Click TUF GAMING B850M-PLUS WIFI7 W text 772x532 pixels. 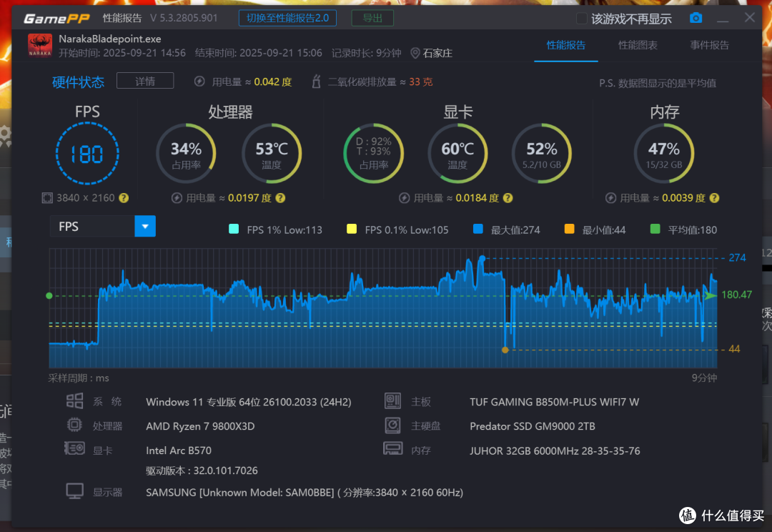coord(555,403)
